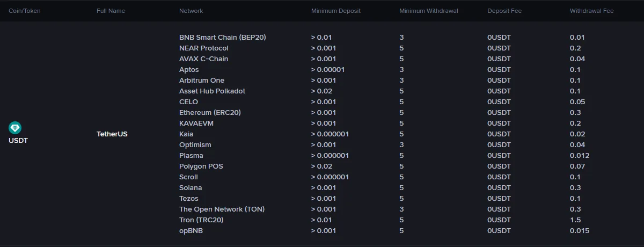Select the Tron (TRC20) network

[x=201, y=220]
